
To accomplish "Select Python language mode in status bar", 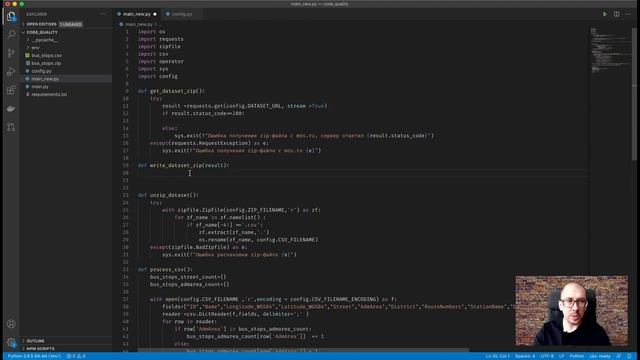I will 576,356.
